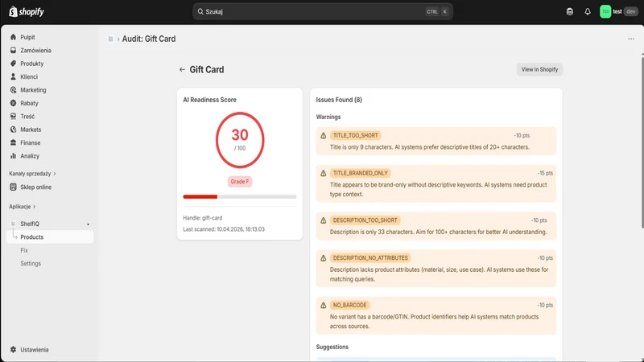Open Sklep online store icon
This screenshot has width=644, height=362.
tap(13, 187)
